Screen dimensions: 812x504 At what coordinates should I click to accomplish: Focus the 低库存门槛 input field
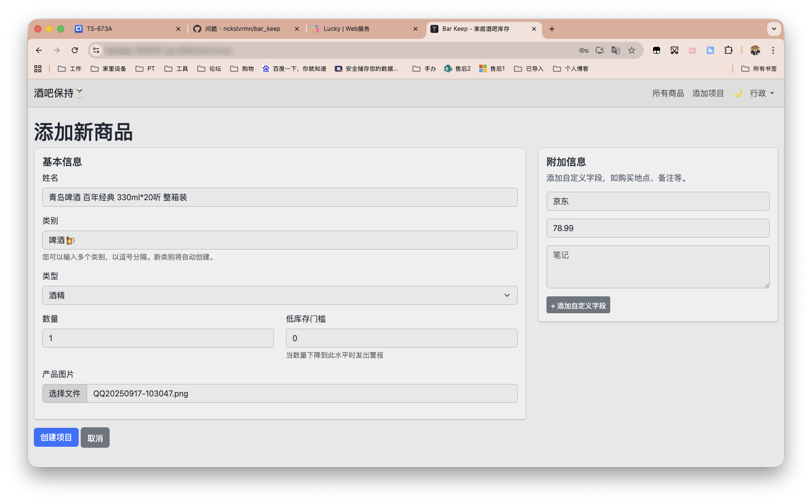(x=401, y=338)
